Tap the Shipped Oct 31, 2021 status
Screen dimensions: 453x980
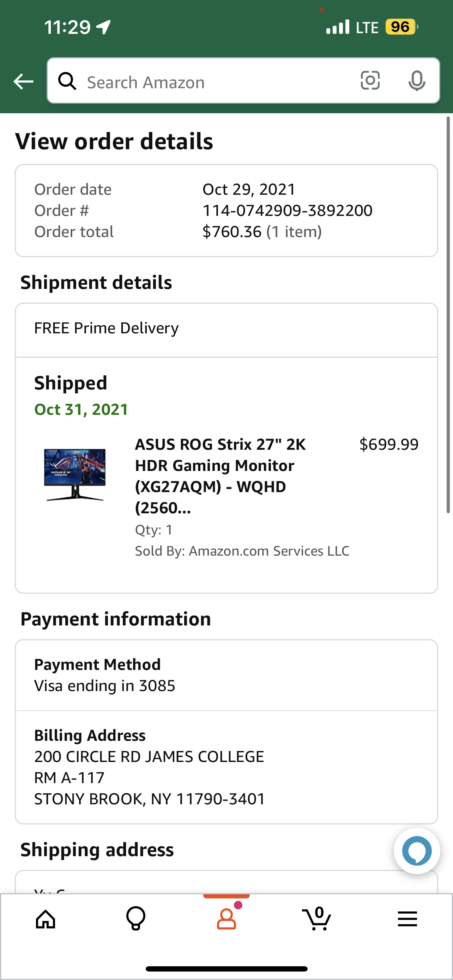pyautogui.click(x=81, y=396)
